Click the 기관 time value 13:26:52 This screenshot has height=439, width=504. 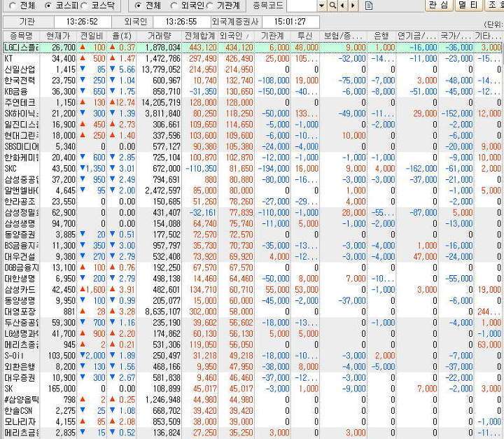point(83,22)
